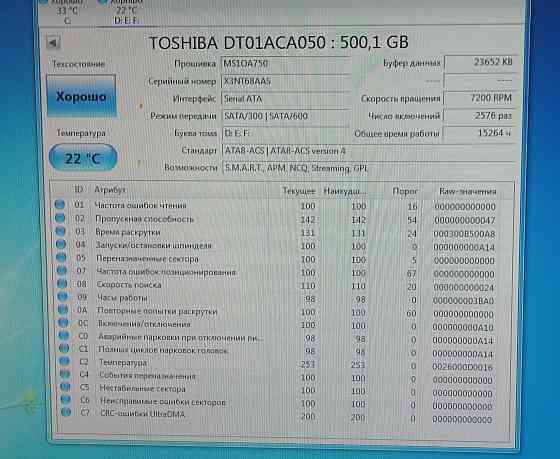This screenshot has width=560, height=459.
Task: Click raw value 000000003BA0
Action: tap(463, 301)
